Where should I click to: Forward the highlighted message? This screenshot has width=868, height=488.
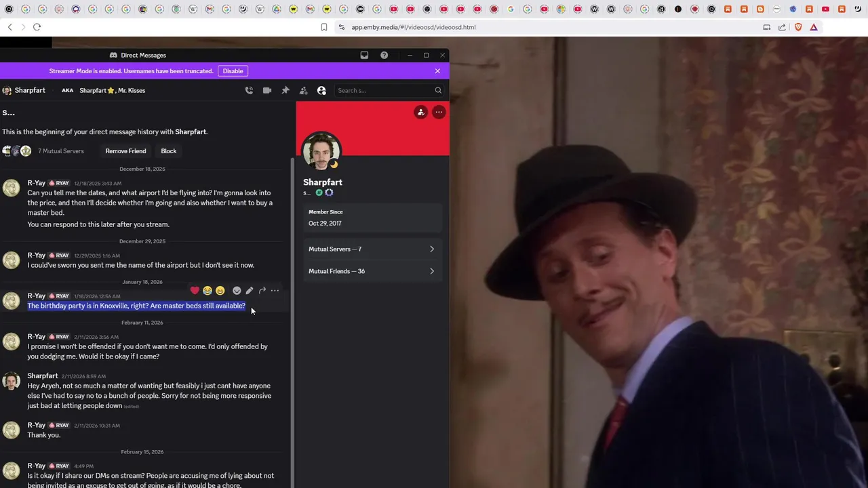point(262,290)
